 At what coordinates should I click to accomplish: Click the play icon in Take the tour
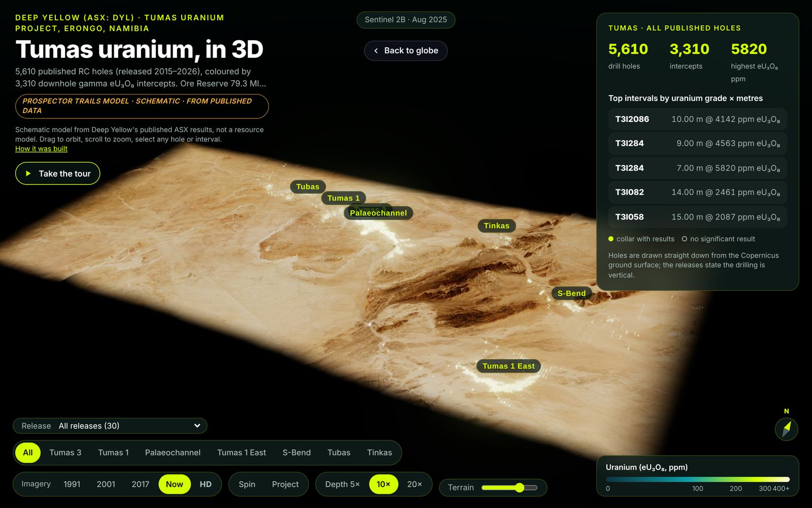click(28, 173)
